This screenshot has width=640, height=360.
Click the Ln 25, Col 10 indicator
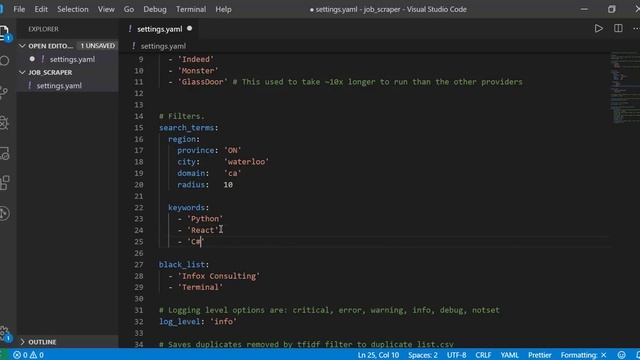(378, 355)
